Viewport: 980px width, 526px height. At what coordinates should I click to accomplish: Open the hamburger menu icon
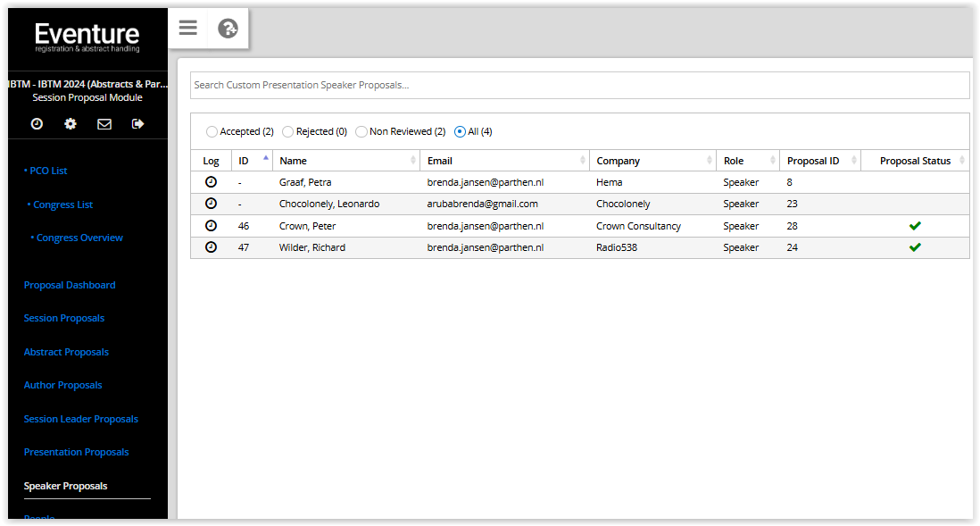click(187, 29)
